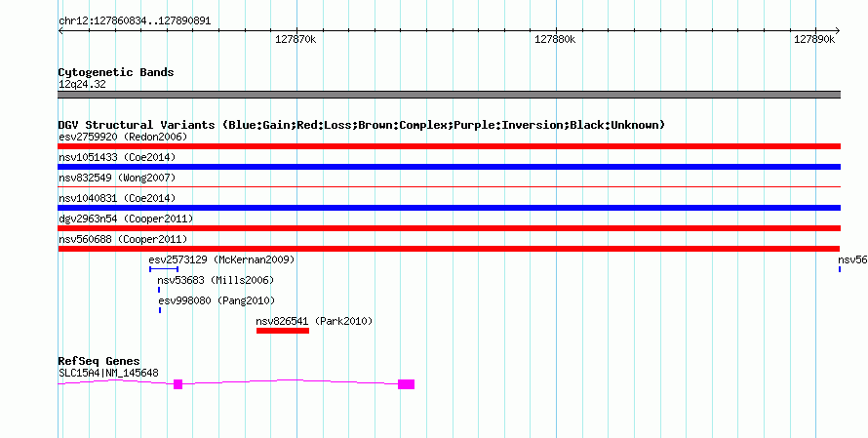868x438 pixels.
Task: Click the short red bar for nsv826541
Action: [x=283, y=331]
